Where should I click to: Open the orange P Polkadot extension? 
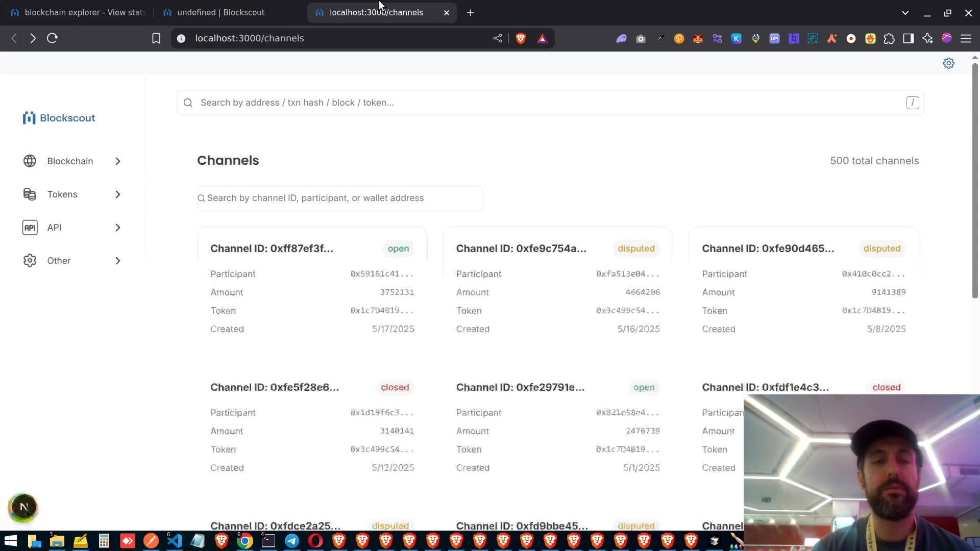tap(679, 38)
